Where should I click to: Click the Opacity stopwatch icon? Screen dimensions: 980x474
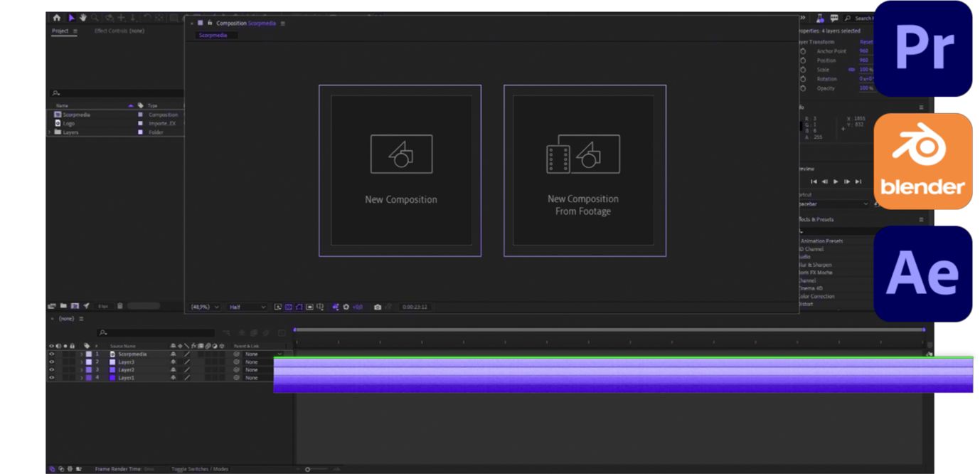pyautogui.click(x=803, y=88)
